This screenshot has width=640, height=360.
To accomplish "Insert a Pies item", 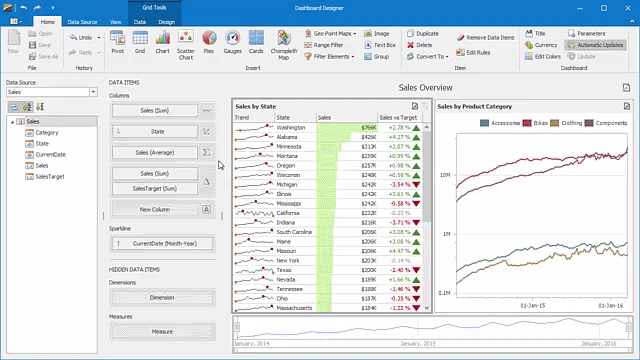I will 209,42.
